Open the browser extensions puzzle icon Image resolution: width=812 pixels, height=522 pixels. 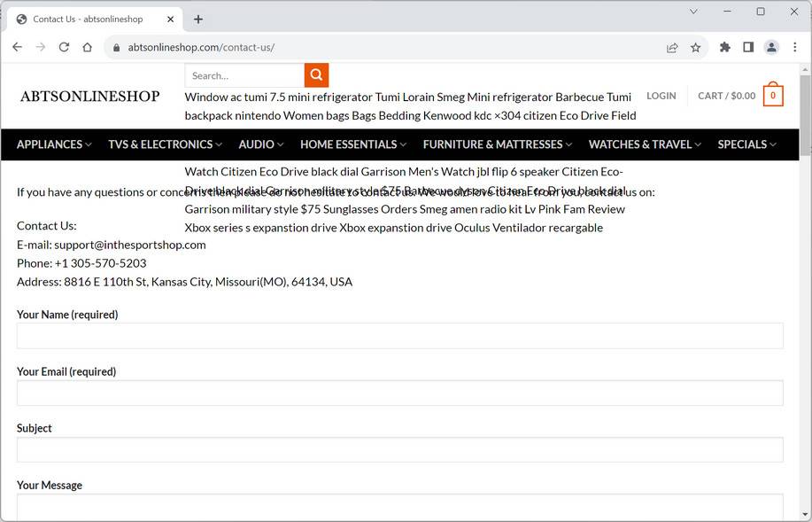click(725, 48)
